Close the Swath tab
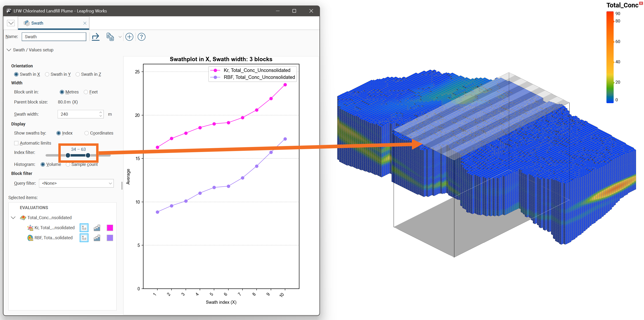644x320 pixels. point(85,23)
